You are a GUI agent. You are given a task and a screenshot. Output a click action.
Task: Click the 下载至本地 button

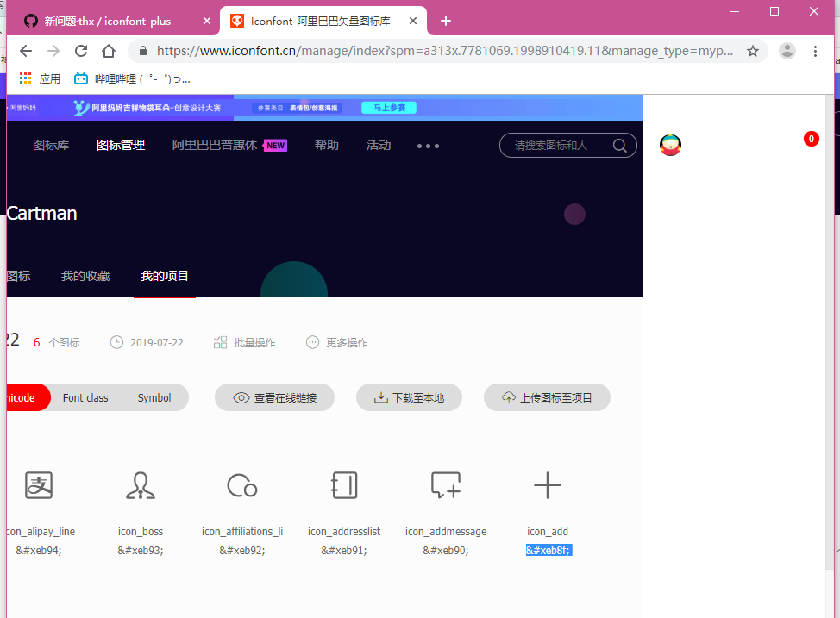[x=410, y=397]
